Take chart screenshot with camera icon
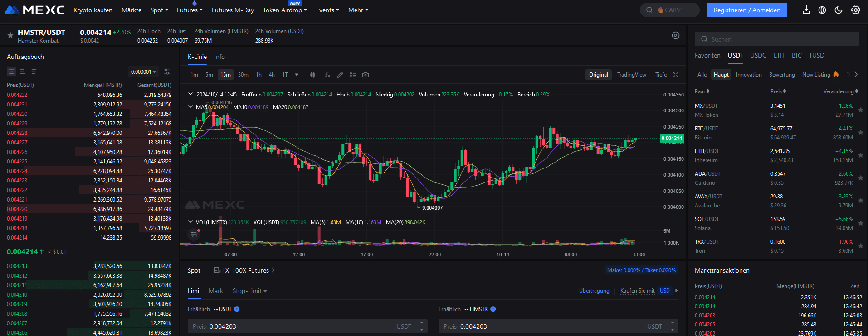 [x=366, y=75]
